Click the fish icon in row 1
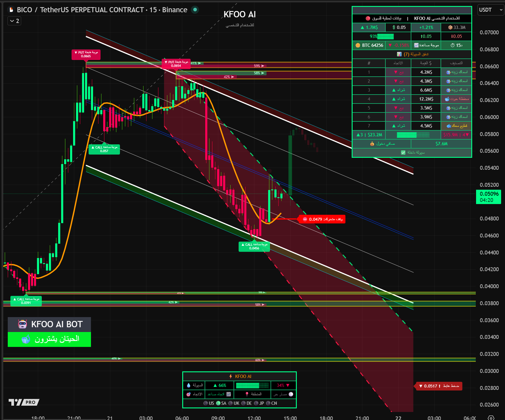The width and height of the screenshot is (505, 420). 448,72
